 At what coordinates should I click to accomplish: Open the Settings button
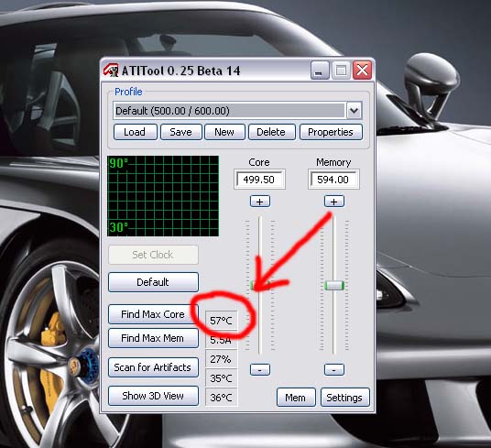pyautogui.click(x=344, y=398)
